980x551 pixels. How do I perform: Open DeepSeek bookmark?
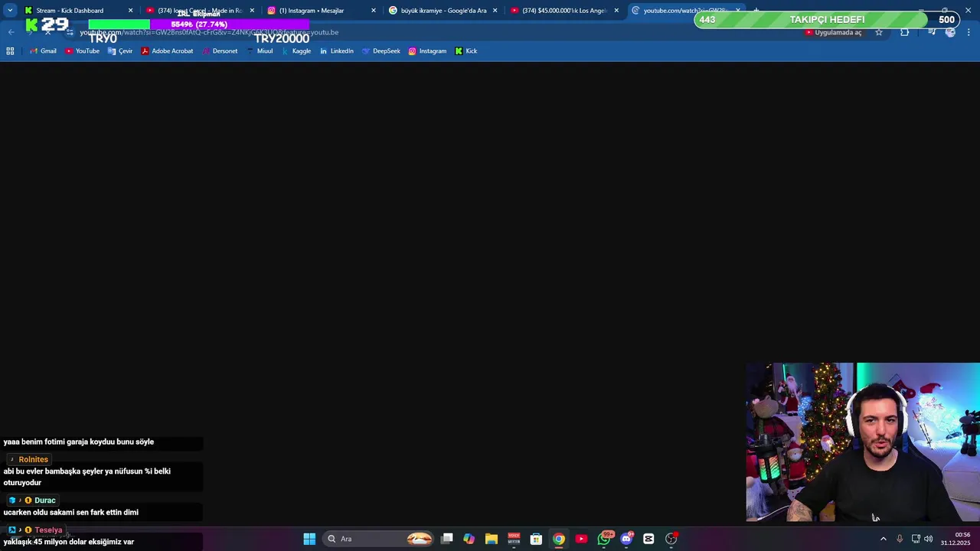click(x=381, y=51)
